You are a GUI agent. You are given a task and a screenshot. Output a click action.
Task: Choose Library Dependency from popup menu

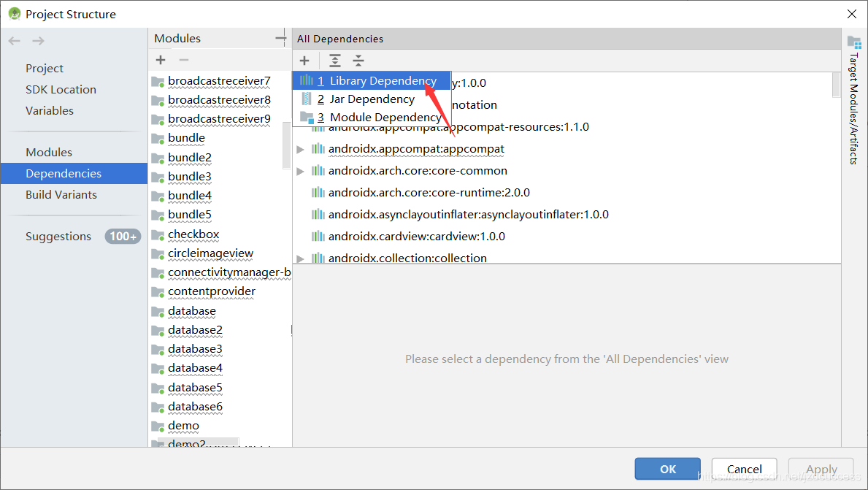[x=372, y=81]
